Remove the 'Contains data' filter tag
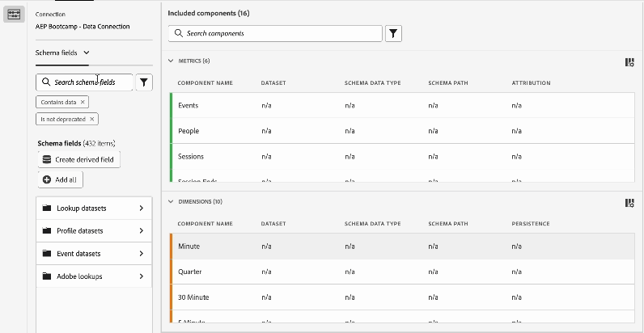The width and height of the screenshot is (644, 333). 83,102
